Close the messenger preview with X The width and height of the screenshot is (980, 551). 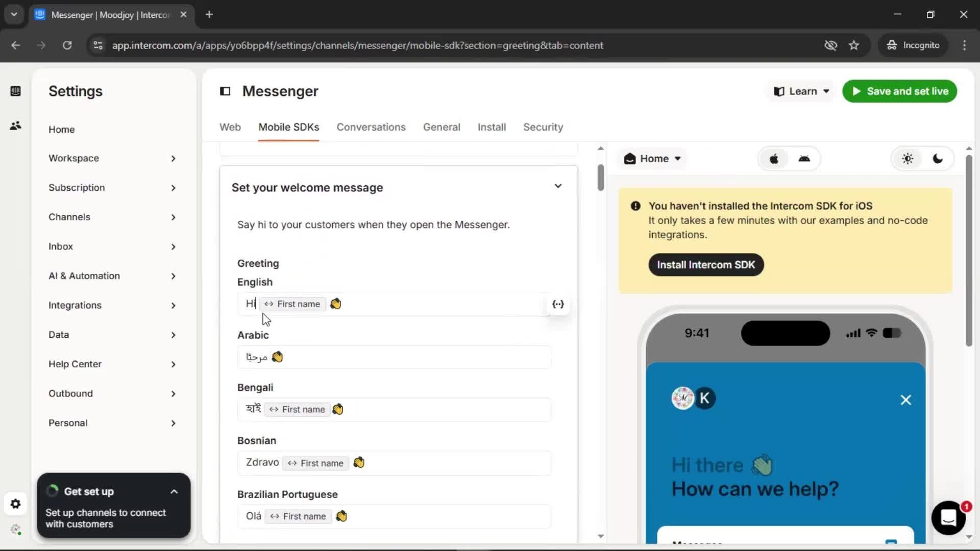click(x=905, y=400)
